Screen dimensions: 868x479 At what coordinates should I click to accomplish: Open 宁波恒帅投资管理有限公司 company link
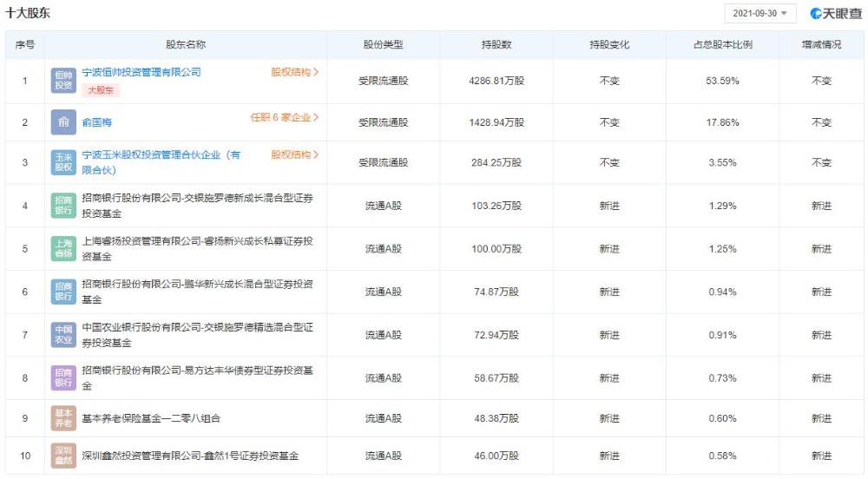point(141,73)
